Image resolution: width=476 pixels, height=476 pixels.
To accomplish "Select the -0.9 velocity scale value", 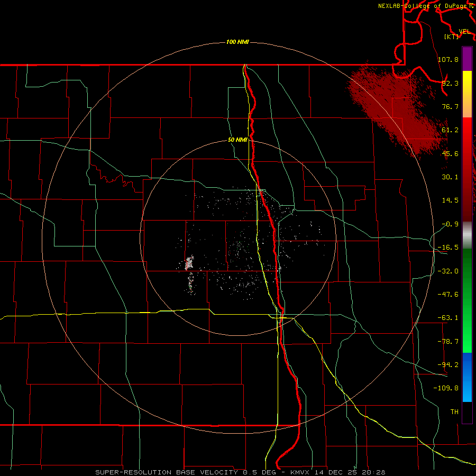I will (450, 224).
